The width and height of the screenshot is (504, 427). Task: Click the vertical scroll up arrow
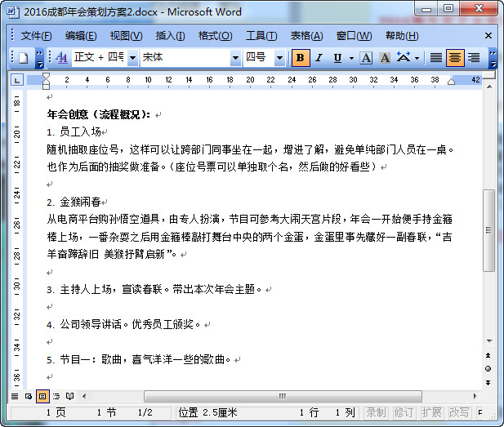pos(489,87)
